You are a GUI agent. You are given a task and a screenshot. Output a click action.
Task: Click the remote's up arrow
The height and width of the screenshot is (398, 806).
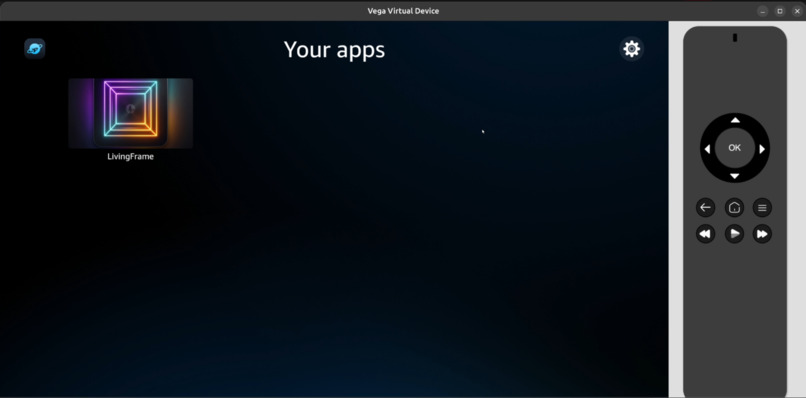tap(735, 120)
